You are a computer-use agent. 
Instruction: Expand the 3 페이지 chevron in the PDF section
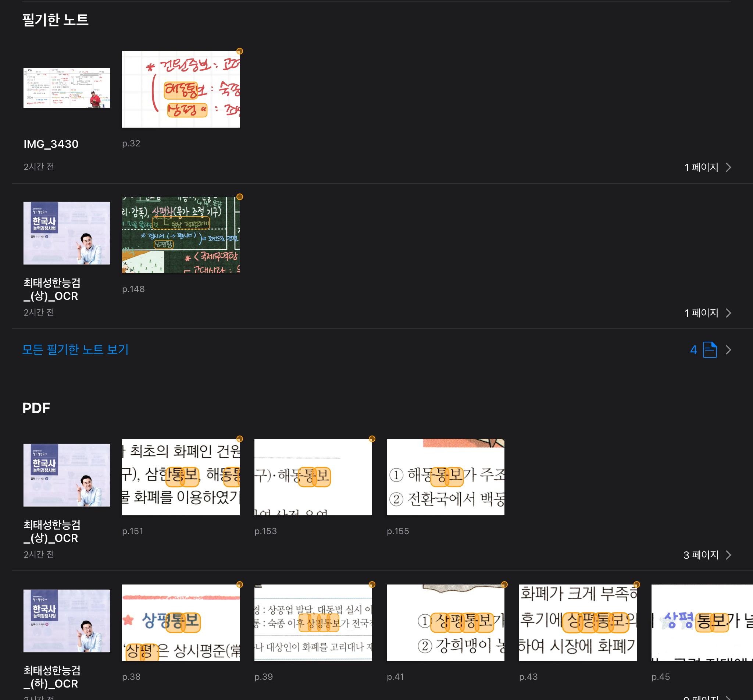(x=729, y=555)
